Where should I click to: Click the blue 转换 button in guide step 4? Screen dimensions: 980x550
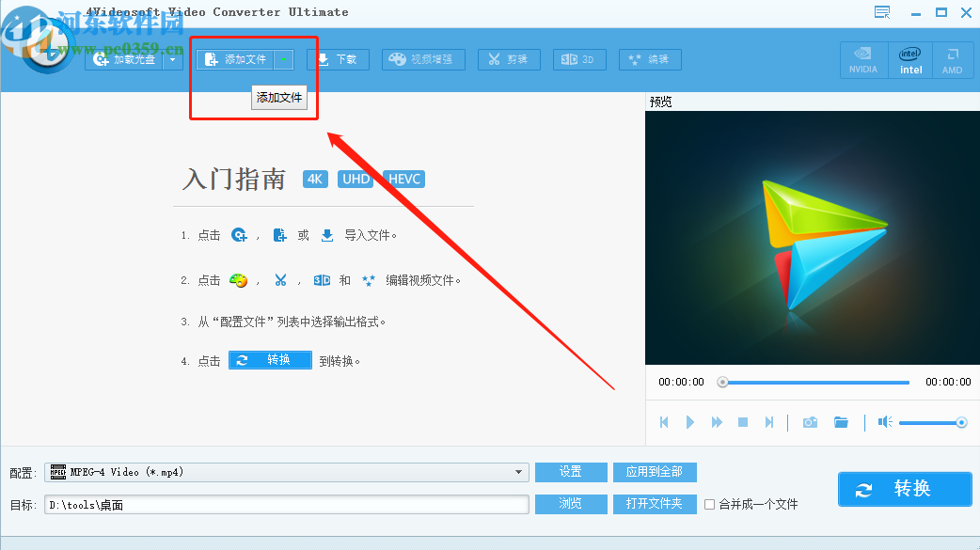[270, 360]
